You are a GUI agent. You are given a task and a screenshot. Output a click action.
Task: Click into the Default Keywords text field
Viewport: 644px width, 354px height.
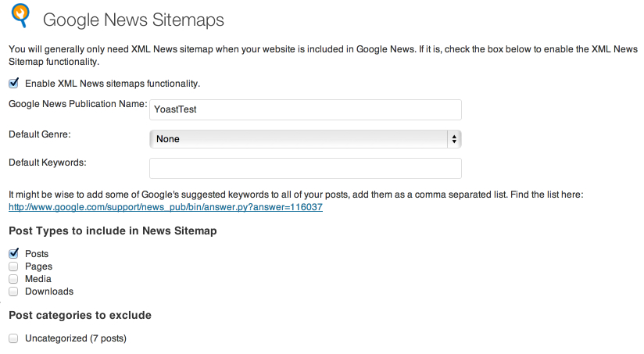tap(305, 169)
